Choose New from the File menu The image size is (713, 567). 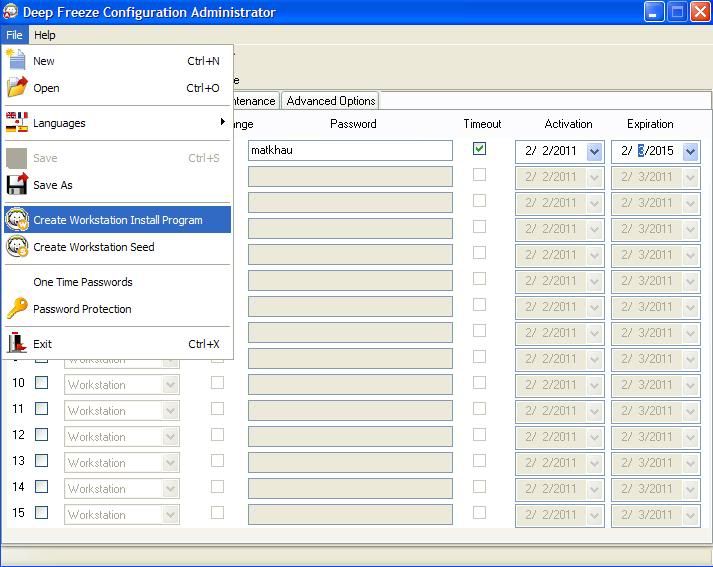click(117, 60)
